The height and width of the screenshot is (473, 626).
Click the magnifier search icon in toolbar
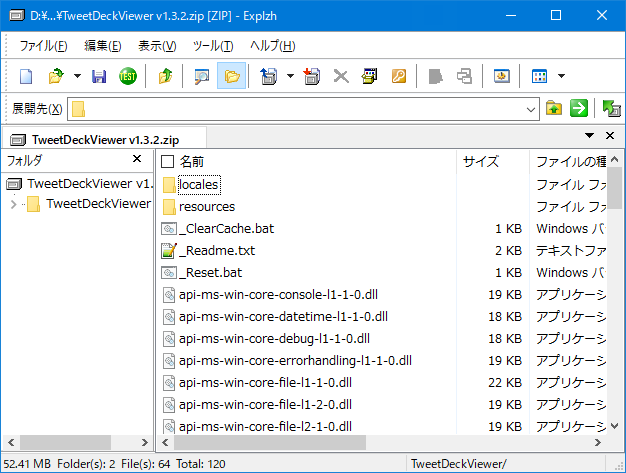[202, 76]
